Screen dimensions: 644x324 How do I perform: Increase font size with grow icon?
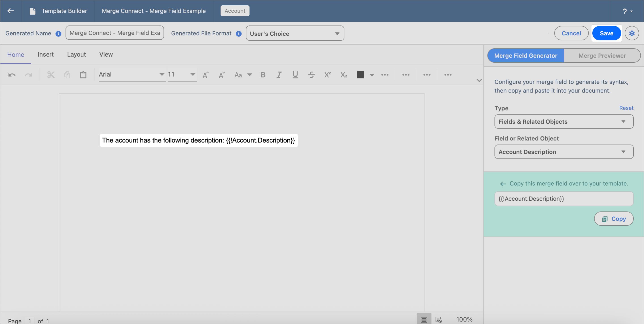[x=205, y=74]
